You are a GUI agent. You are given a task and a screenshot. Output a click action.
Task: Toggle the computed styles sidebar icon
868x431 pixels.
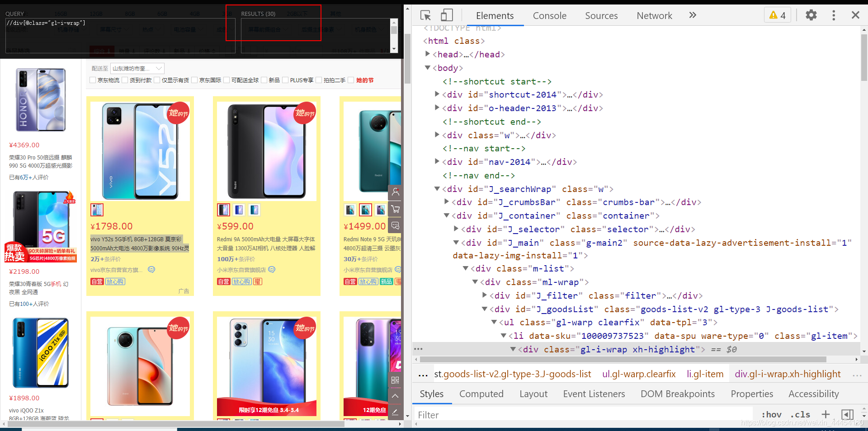847,414
